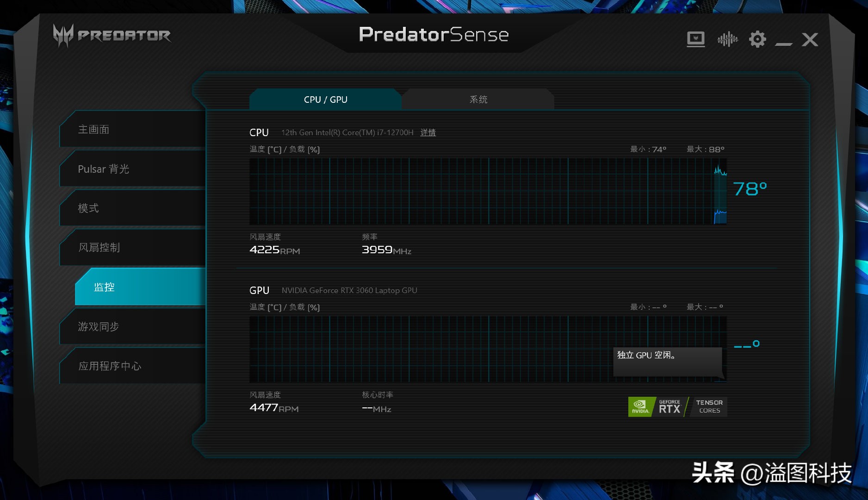Click the audio waveform icon
This screenshot has width=868, height=500.
[727, 39]
